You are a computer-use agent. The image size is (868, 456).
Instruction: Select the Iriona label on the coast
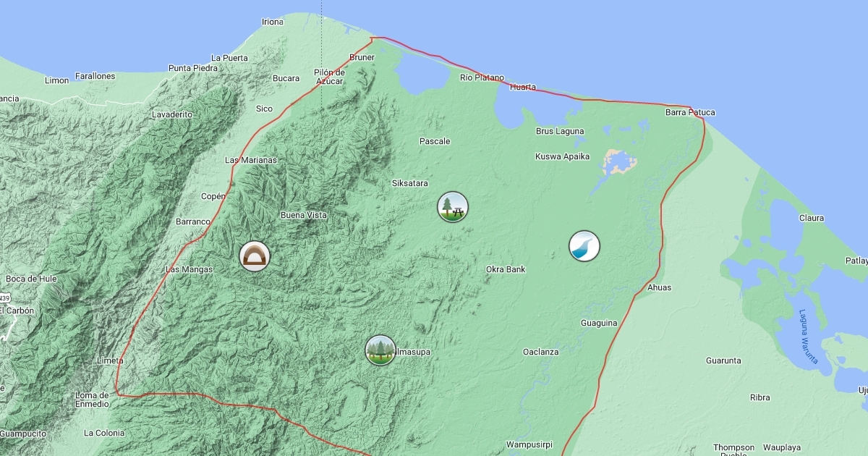pos(273,22)
